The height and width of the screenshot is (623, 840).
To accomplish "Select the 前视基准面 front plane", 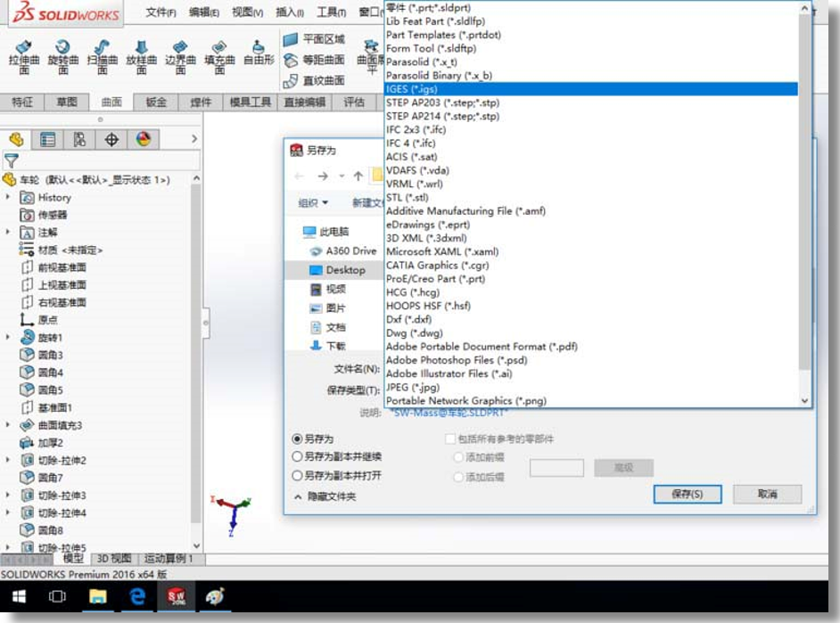I will pyautogui.click(x=53, y=267).
